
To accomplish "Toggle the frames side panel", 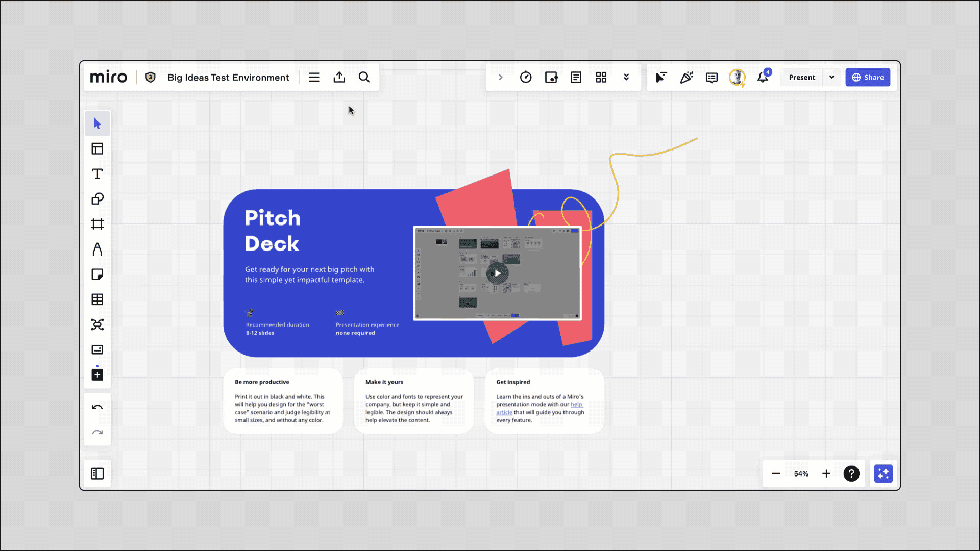I will pyautogui.click(x=97, y=473).
